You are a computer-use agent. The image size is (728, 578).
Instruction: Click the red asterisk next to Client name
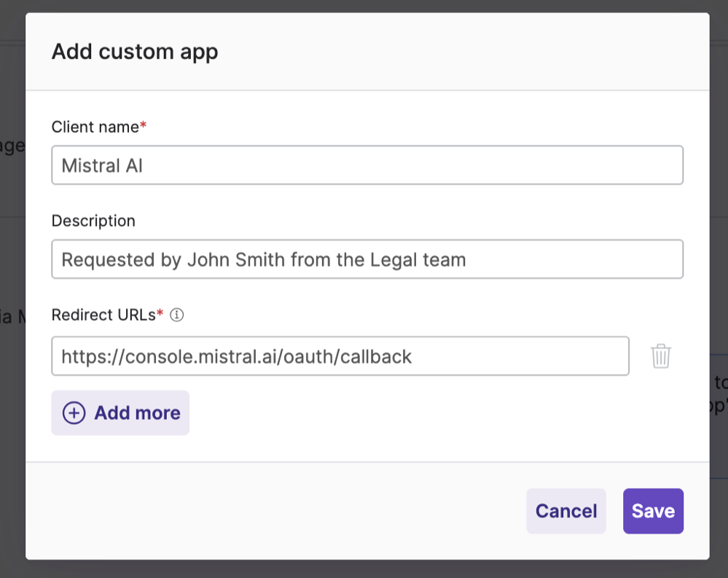coord(144,126)
